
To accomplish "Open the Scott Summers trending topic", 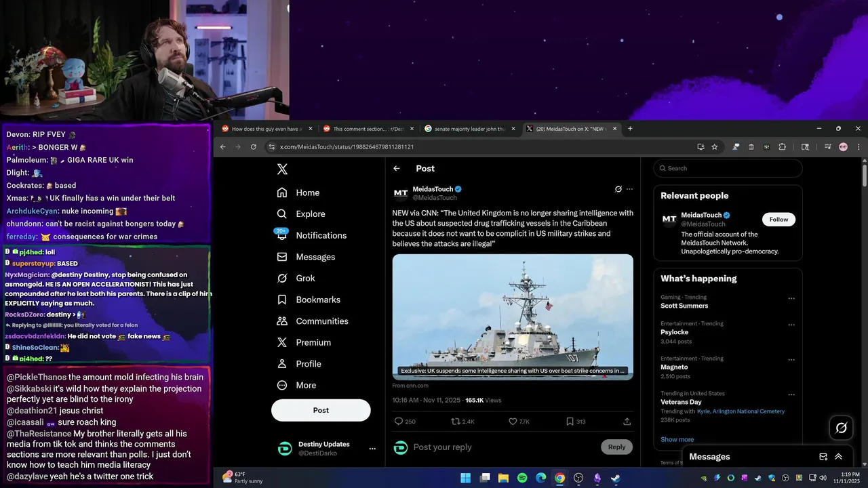I will [x=684, y=306].
